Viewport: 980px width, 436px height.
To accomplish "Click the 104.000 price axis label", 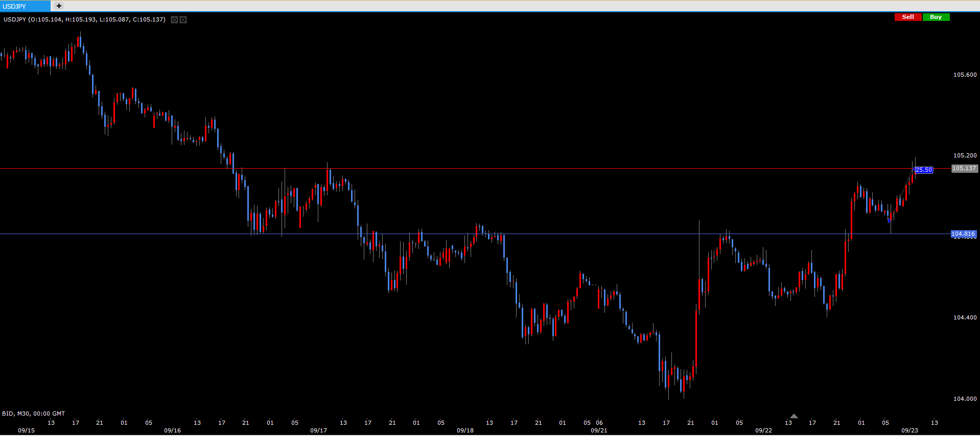I will coord(965,399).
